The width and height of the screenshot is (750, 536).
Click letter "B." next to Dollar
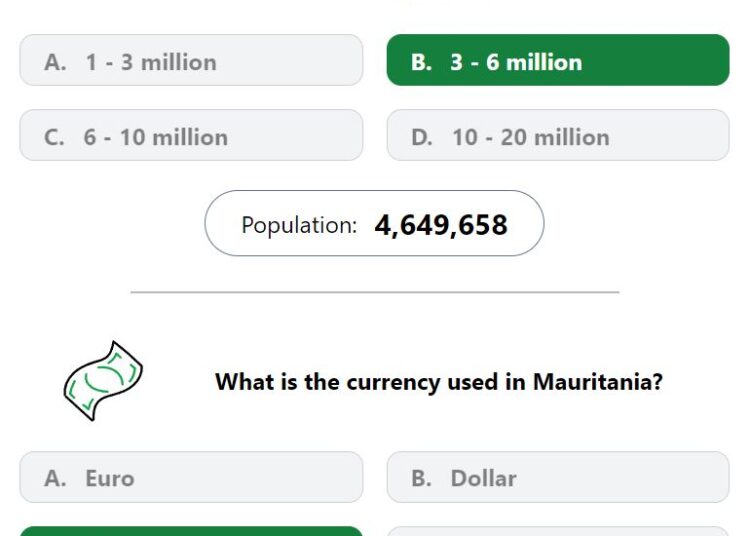pos(421,478)
